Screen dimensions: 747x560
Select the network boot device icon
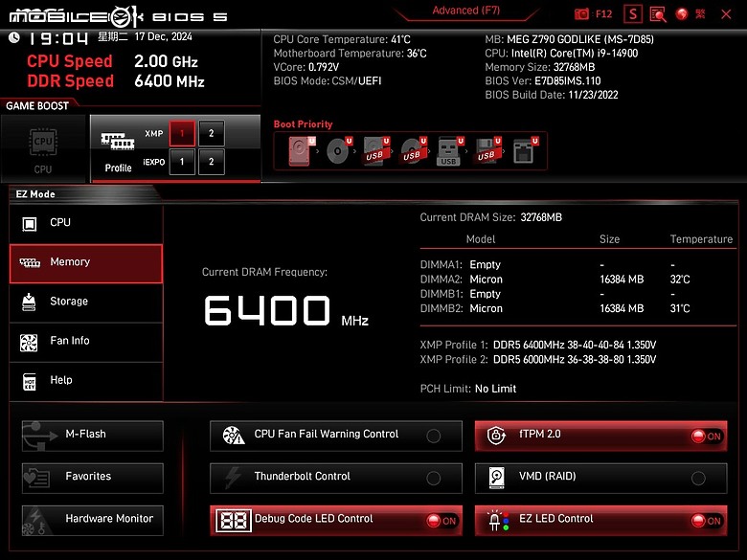point(525,151)
